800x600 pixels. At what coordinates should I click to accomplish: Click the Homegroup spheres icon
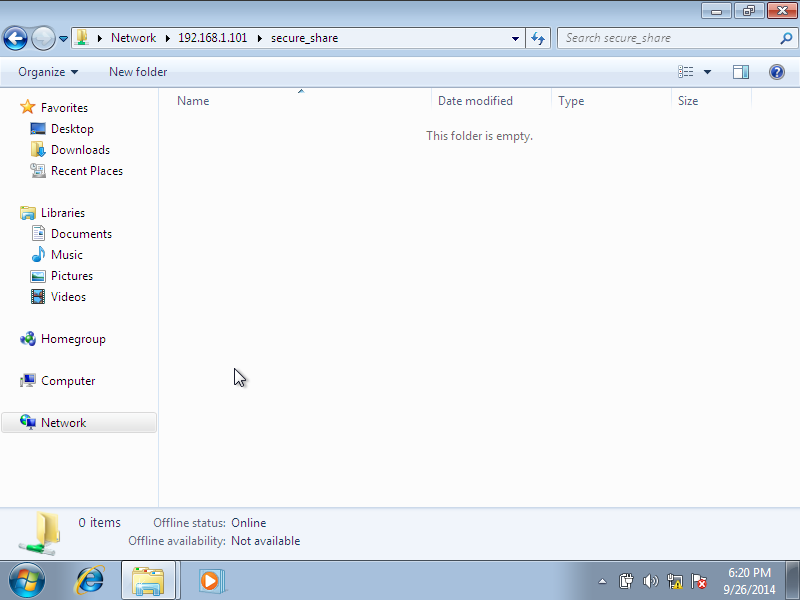pos(28,339)
